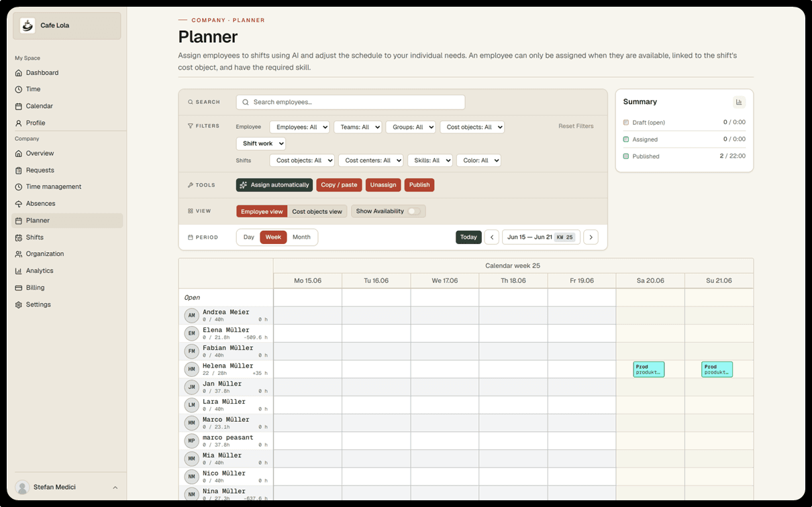Switch to Cost objects view
Viewport: 812px width, 507px height.
coord(317,211)
